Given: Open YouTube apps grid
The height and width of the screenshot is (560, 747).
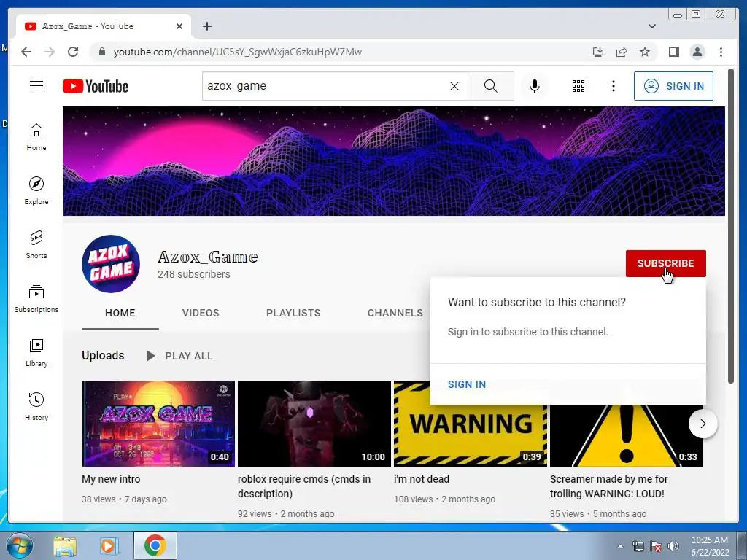Looking at the screenshot, I should click(578, 86).
